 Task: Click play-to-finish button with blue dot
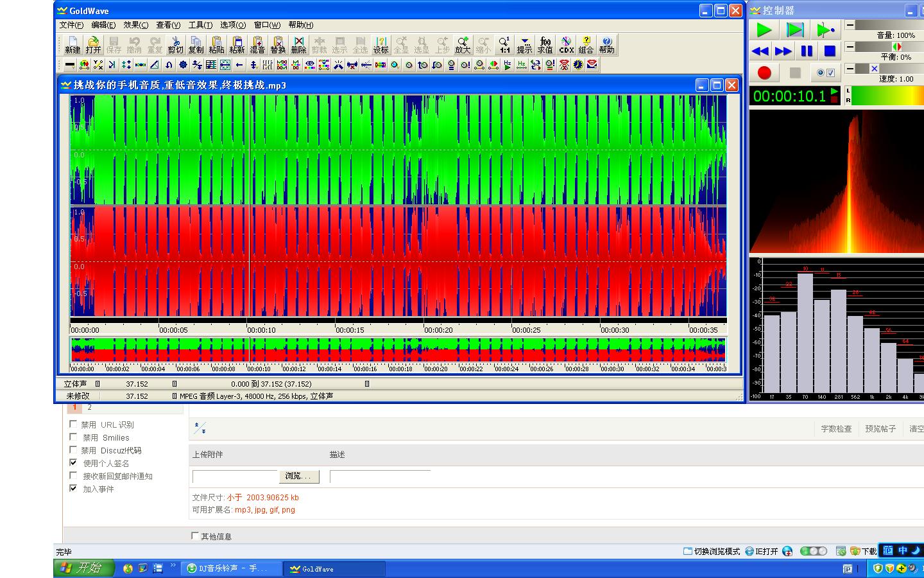(825, 30)
